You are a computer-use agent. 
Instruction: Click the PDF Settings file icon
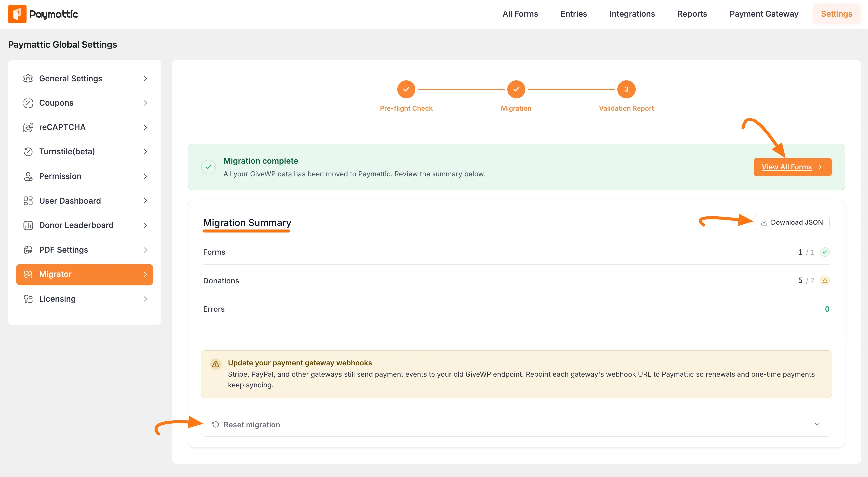[x=28, y=250]
